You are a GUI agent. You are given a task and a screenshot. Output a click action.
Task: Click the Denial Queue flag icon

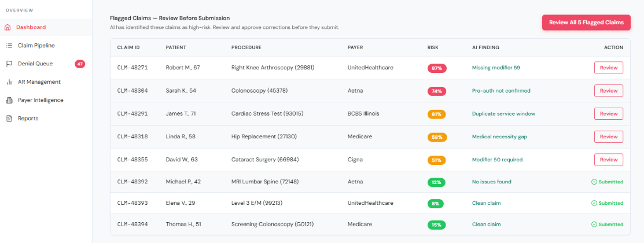(9, 64)
